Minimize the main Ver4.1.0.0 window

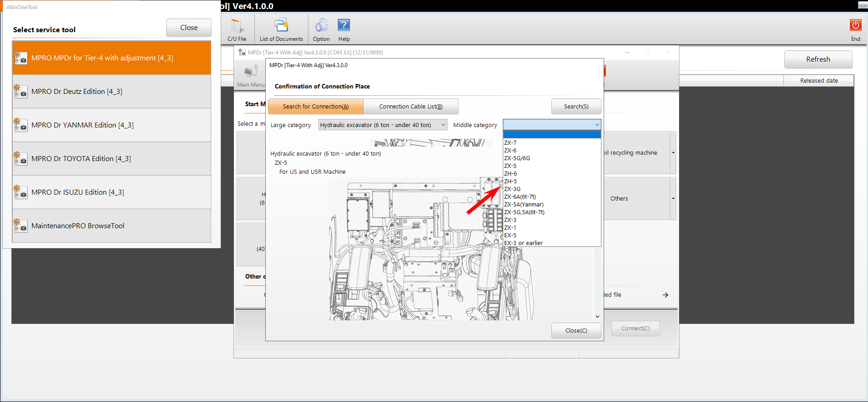click(x=862, y=5)
